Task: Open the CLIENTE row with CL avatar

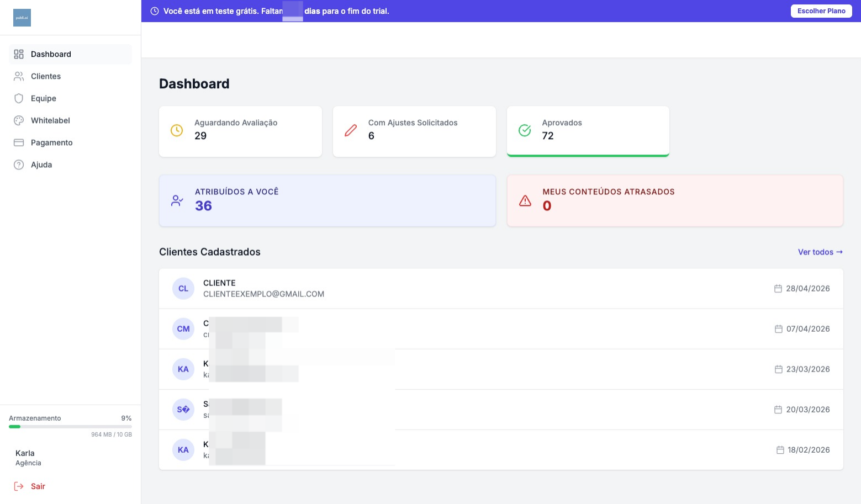Action: pos(501,289)
